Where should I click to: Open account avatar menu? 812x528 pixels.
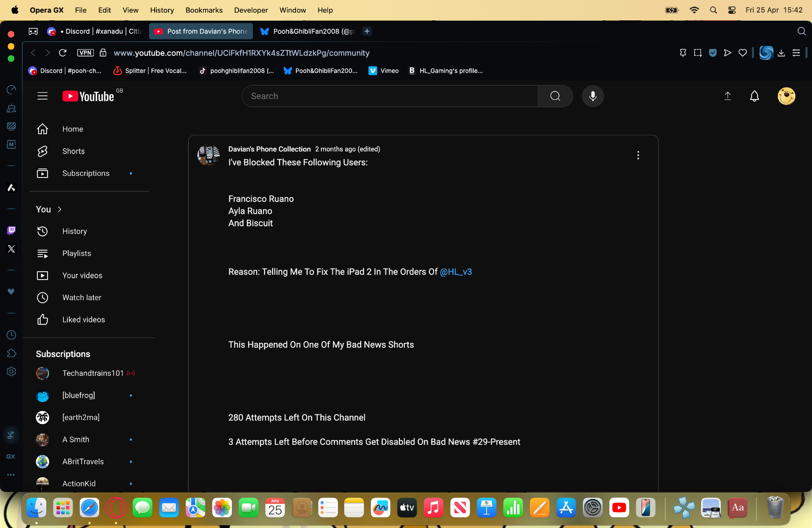coord(786,96)
